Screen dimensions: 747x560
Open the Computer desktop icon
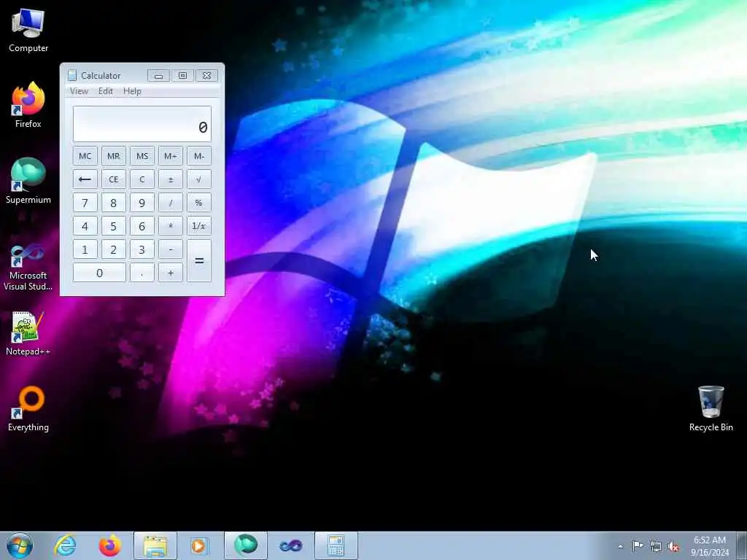[x=28, y=31]
